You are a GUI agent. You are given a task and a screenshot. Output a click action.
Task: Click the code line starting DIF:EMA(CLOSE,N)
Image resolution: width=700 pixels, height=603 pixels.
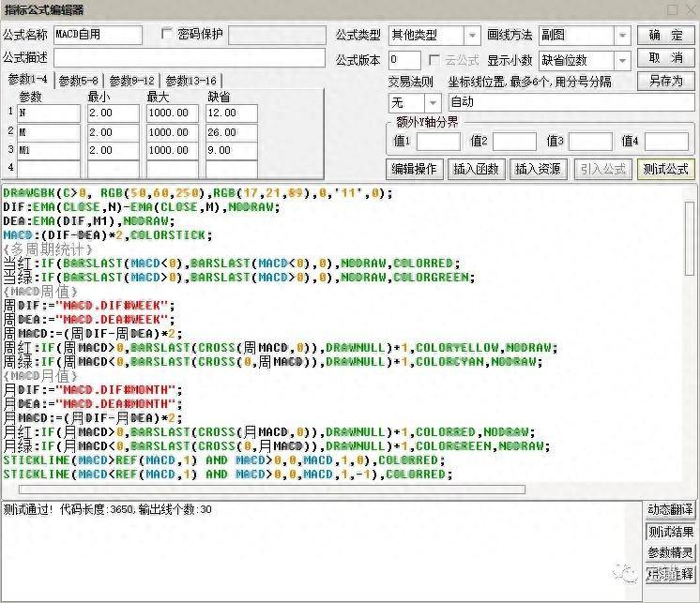[141, 207]
